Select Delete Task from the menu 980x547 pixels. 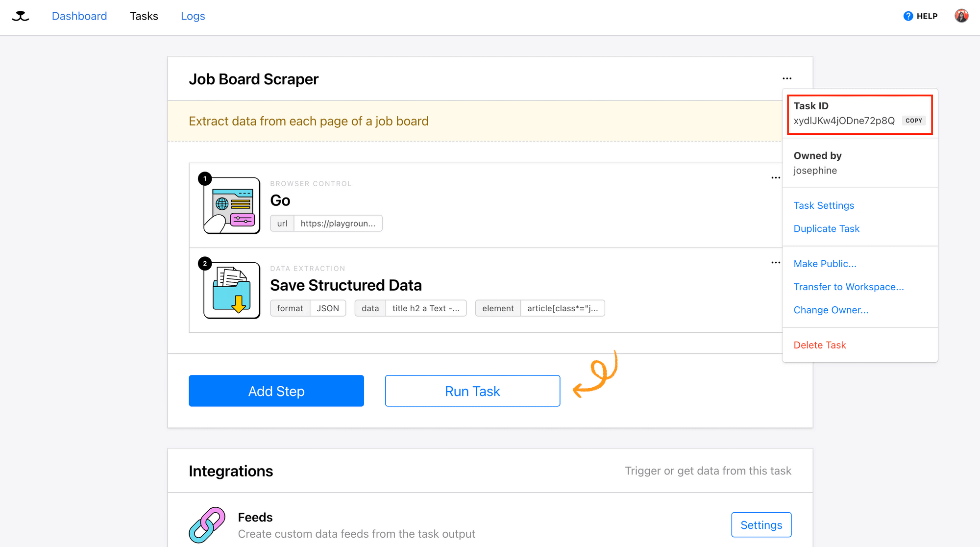[x=819, y=345]
